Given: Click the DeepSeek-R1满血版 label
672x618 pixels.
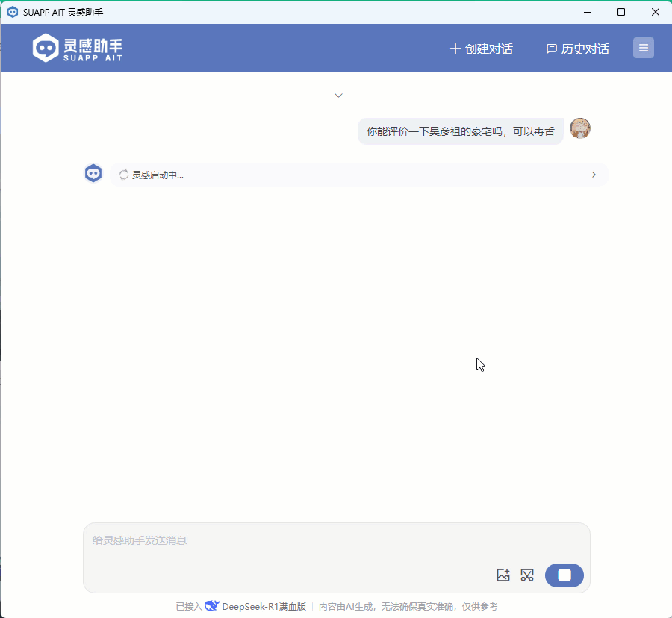Looking at the screenshot, I should tap(264, 606).
